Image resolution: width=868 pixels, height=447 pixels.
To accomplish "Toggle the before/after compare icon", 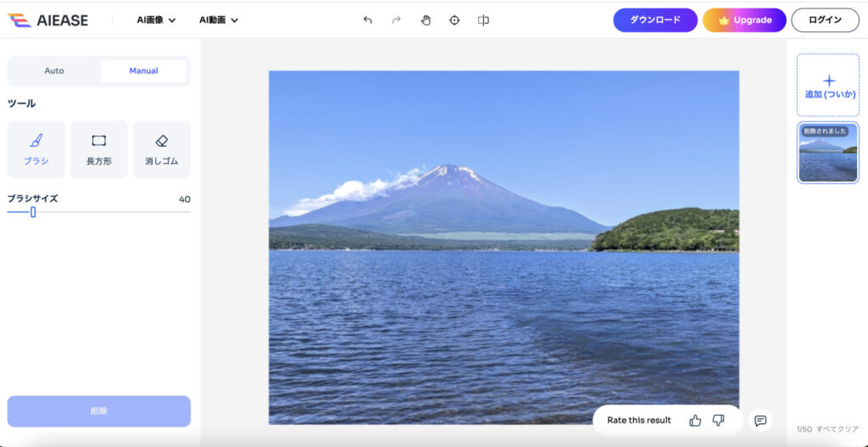I will 483,20.
